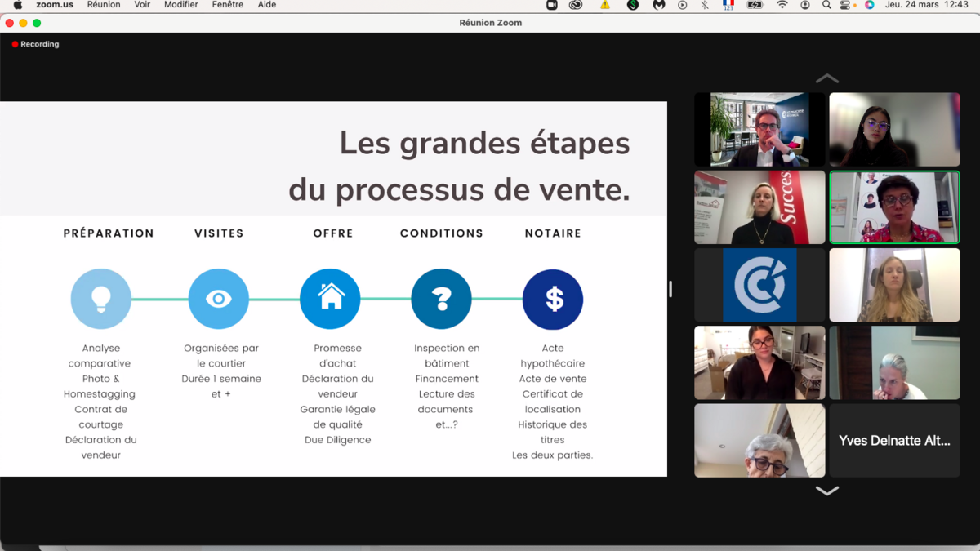Click the Wi-Fi status icon
This screenshot has height=551, width=980.
tap(782, 5)
